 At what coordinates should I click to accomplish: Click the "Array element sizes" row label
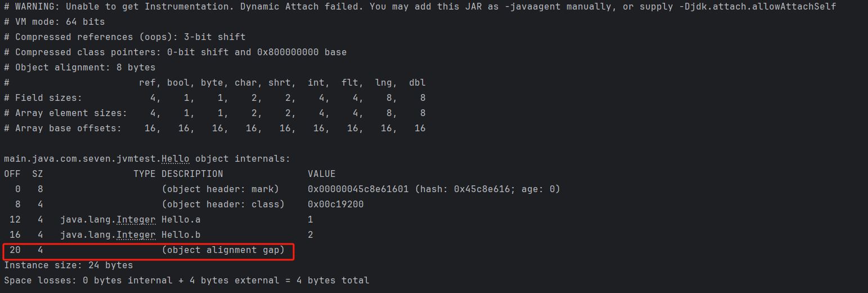coord(65,113)
